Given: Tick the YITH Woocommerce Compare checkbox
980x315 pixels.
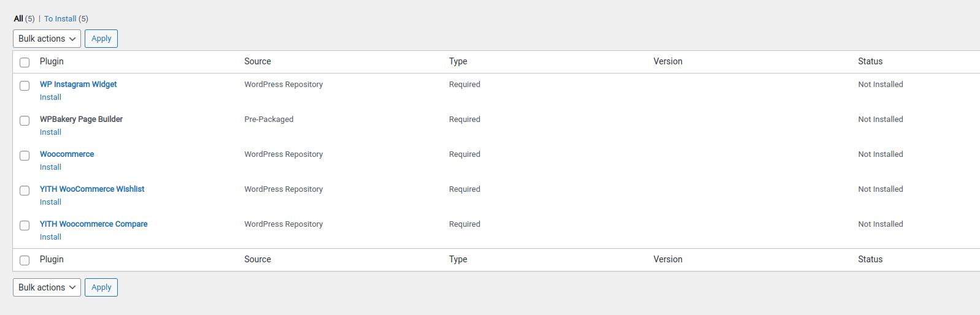Looking at the screenshot, I should point(25,226).
